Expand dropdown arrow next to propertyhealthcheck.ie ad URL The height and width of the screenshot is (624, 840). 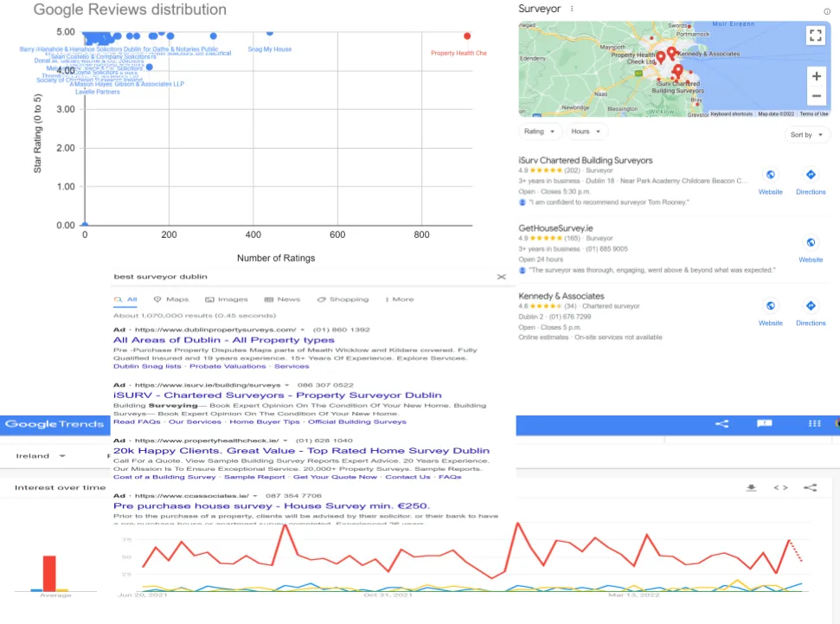point(285,441)
